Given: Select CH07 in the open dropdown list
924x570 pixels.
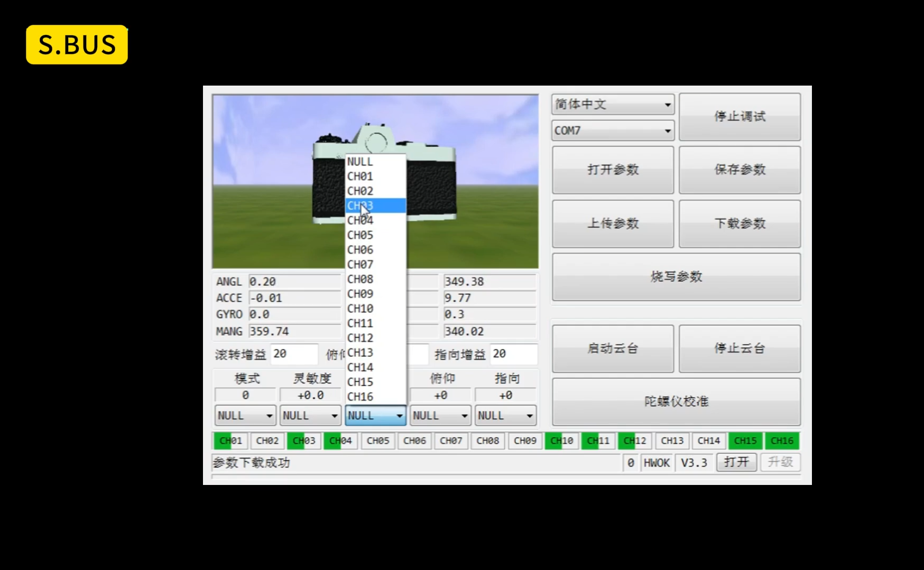Looking at the screenshot, I should click(x=375, y=265).
